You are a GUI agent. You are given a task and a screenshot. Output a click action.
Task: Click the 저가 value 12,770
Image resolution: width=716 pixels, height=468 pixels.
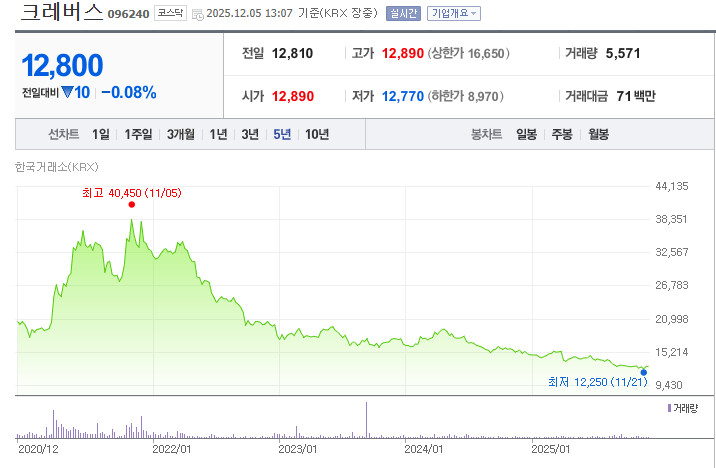pyautogui.click(x=403, y=96)
